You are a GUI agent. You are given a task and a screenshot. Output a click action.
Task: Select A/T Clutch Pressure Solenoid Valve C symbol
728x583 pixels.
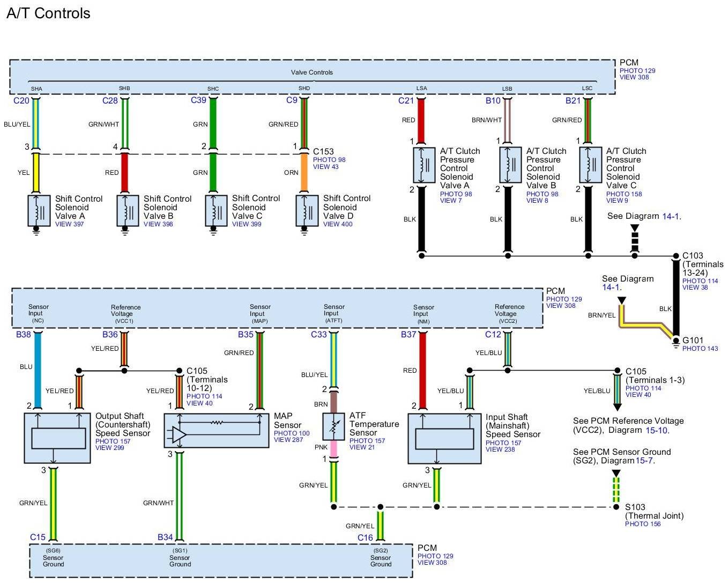[590, 165]
